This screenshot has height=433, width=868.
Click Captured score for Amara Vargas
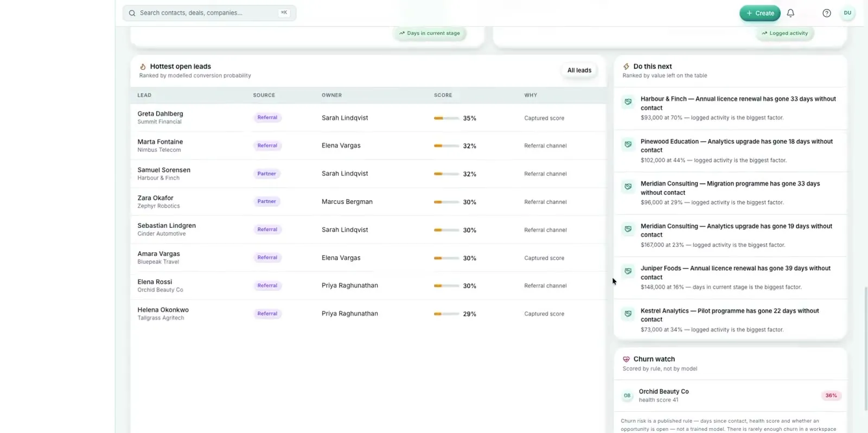point(544,258)
